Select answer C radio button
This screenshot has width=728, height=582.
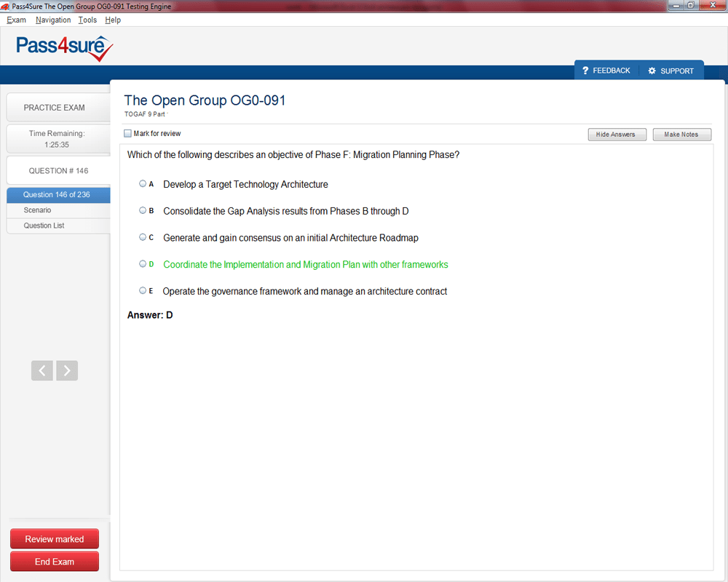click(143, 237)
